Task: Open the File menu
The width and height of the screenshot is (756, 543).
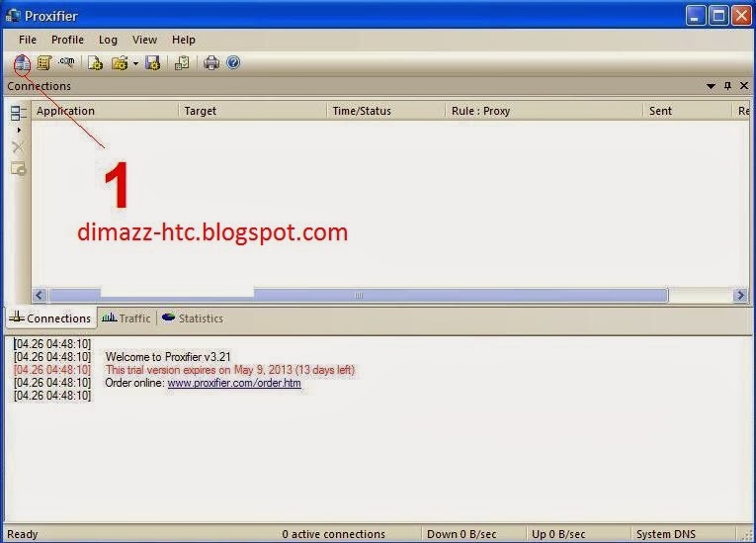Action: pos(28,40)
